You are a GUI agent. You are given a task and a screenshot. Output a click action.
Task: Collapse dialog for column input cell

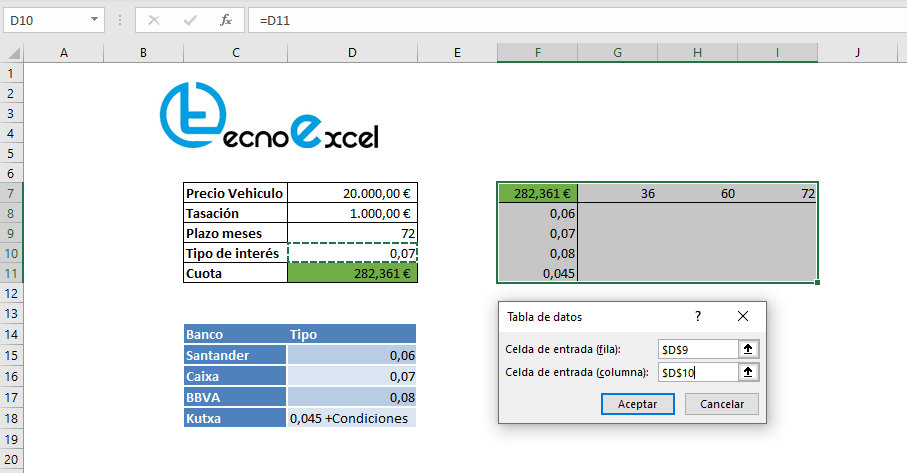(748, 372)
